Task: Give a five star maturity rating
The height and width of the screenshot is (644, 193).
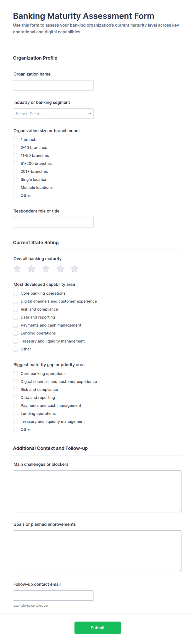Action: [75, 269]
